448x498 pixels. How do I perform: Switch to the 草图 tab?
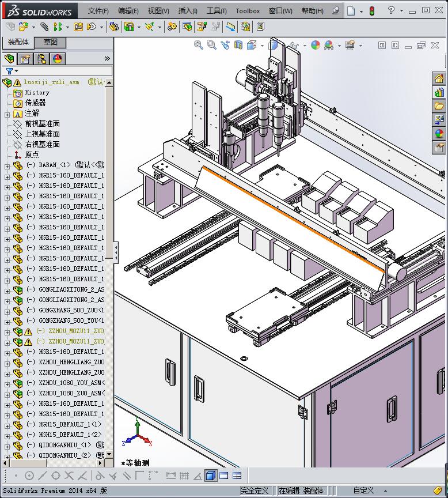tap(50, 42)
